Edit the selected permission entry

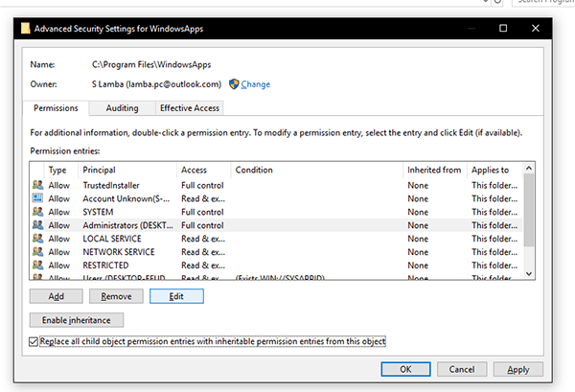pos(176,296)
